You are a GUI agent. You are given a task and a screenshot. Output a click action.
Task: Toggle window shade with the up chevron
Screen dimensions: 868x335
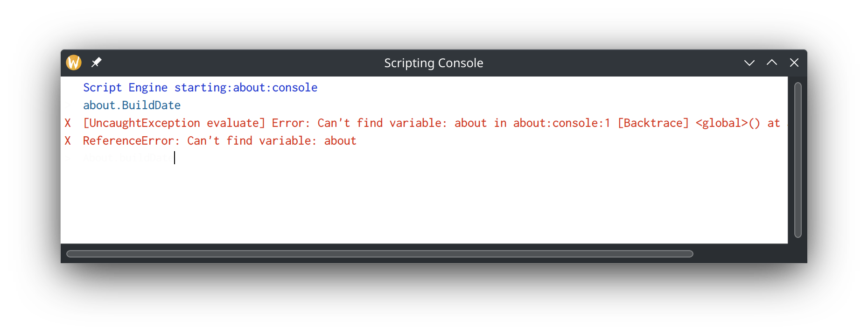[x=771, y=62]
